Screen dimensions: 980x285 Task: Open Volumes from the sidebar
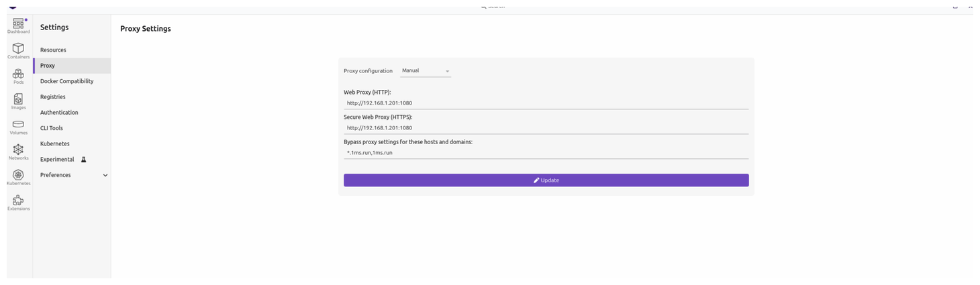click(18, 126)
